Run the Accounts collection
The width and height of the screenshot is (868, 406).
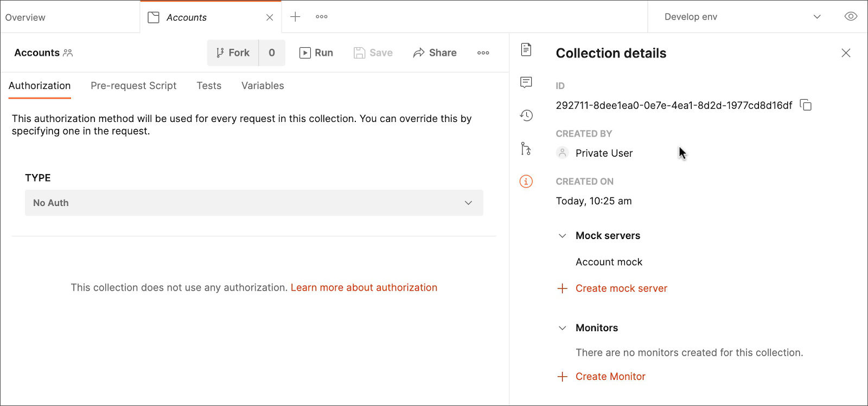pyautogui.click(x=316, y=53)
